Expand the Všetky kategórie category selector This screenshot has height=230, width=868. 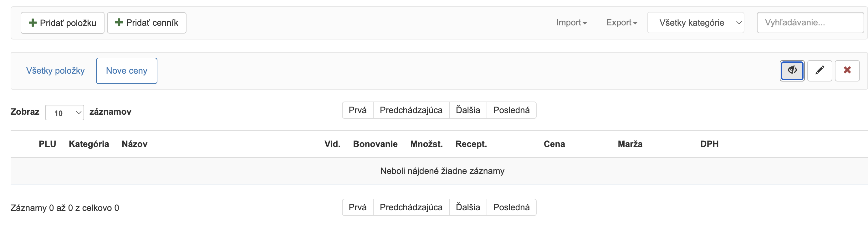[x=696, y=23]
